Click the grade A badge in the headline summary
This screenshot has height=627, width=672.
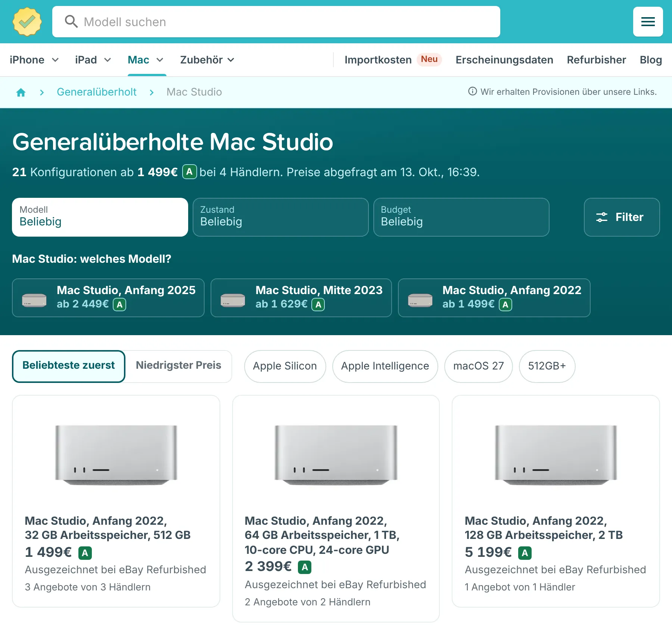(189, 172)
